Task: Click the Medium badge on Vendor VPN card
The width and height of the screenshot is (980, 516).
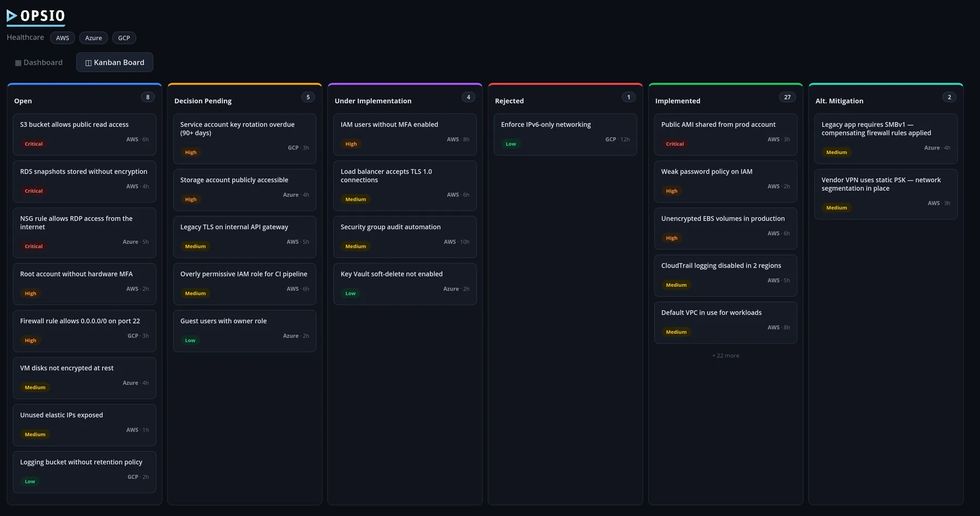Action: click(x=837, y=208)
